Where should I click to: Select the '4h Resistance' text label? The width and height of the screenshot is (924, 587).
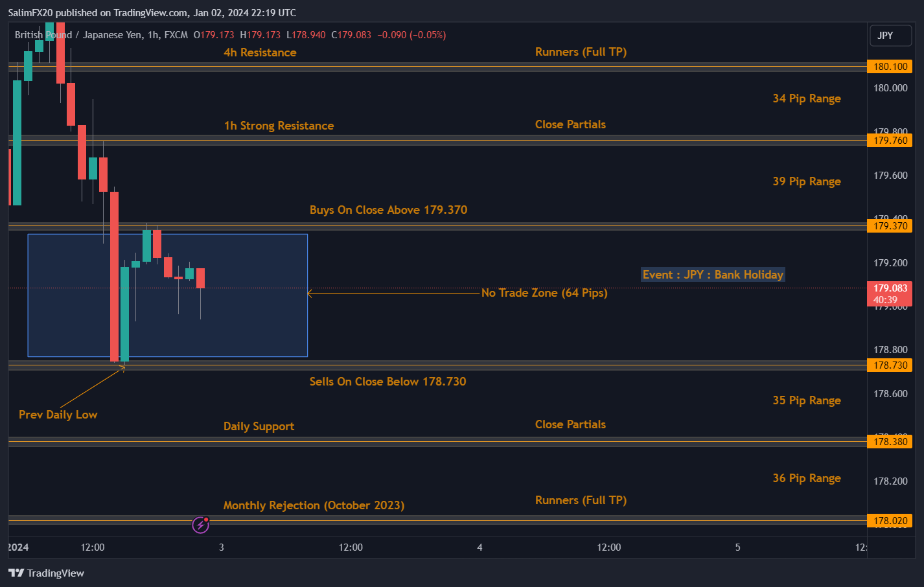pyautogui.click(x=260, y=52)
